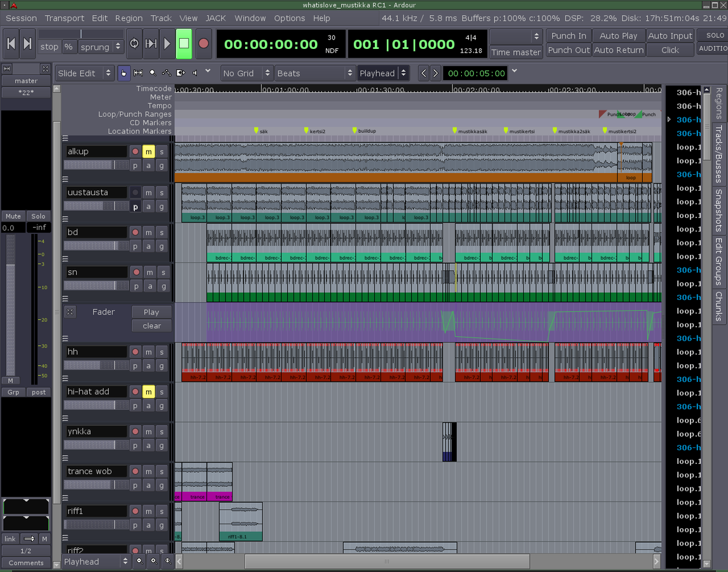Select the gain automation draw tool
Viewport: 728px width, 572px height.
(166, 73)
